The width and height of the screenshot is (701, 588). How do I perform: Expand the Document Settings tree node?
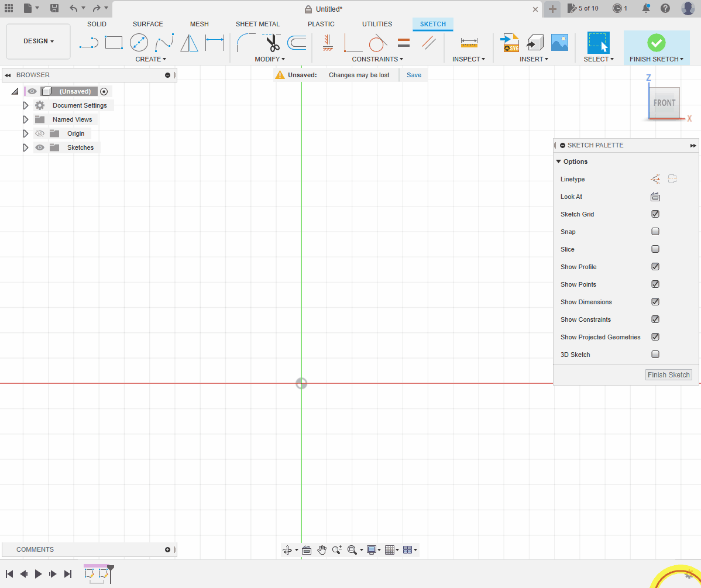coord(25,105)
